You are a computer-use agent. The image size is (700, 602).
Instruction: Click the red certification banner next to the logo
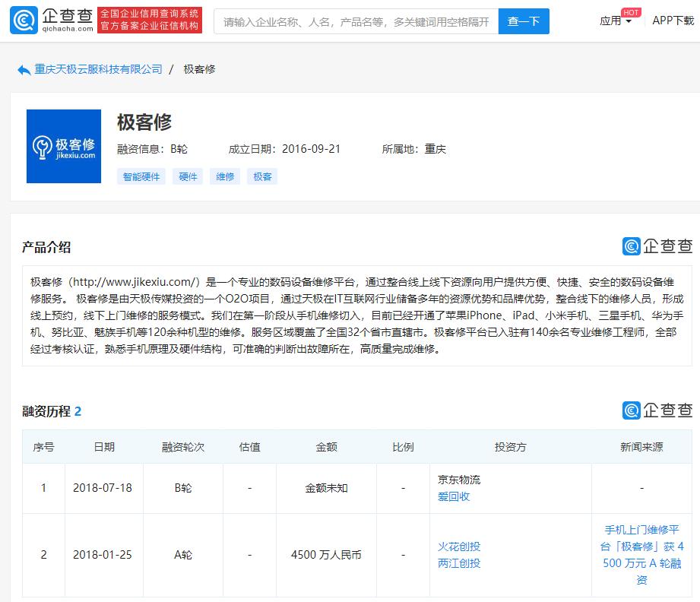coord(150,20)
